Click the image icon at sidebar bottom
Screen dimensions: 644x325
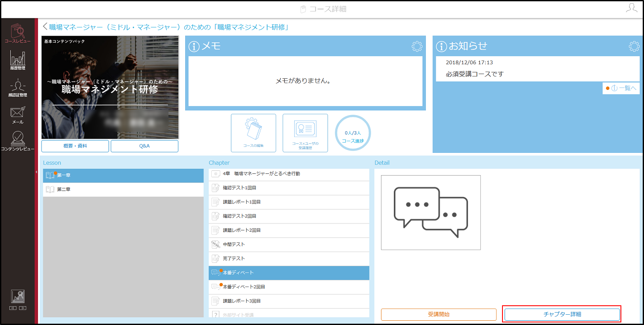18,296
